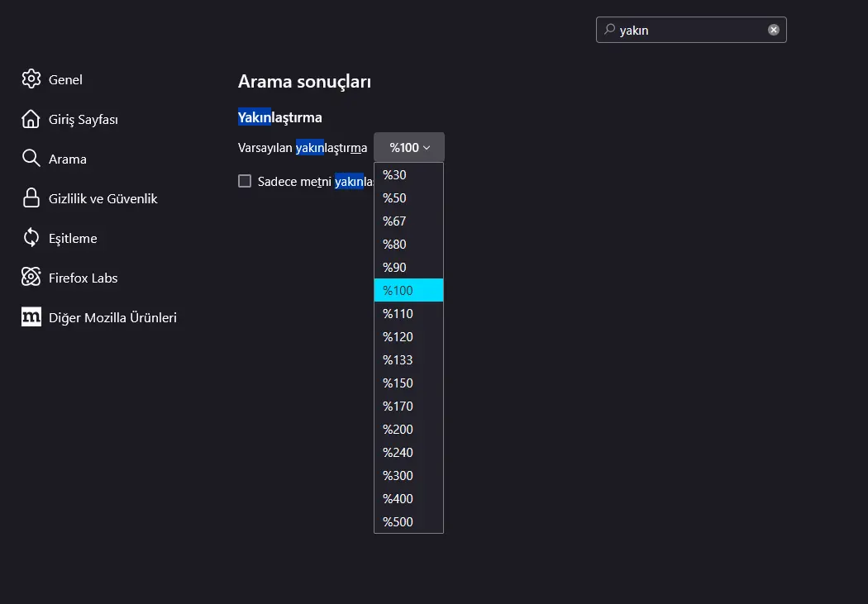Select %110 zoom option
The height and width of the screenshot is (604, 868).
[408, 314]
